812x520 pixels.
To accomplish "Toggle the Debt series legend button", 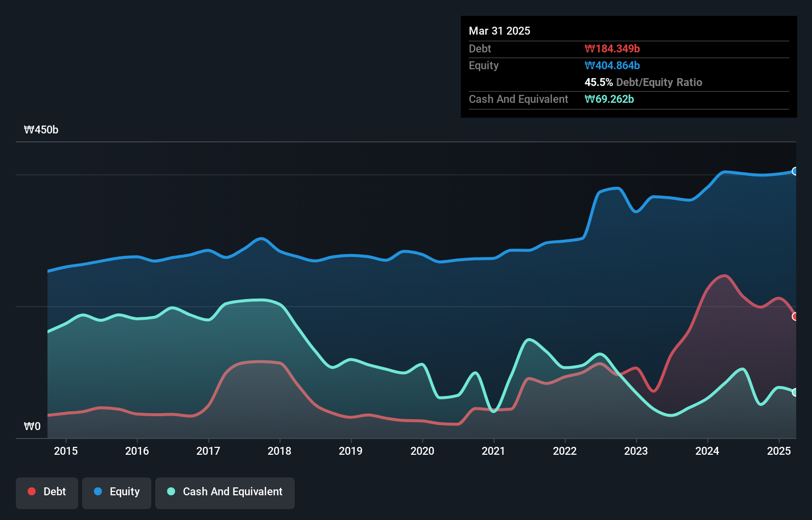I will point(47,492).
